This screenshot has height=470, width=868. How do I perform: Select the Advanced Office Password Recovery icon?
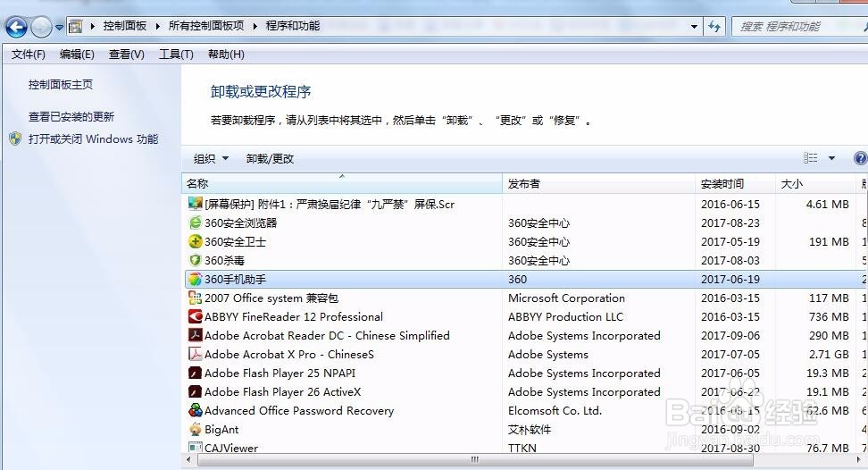point(195,410)
